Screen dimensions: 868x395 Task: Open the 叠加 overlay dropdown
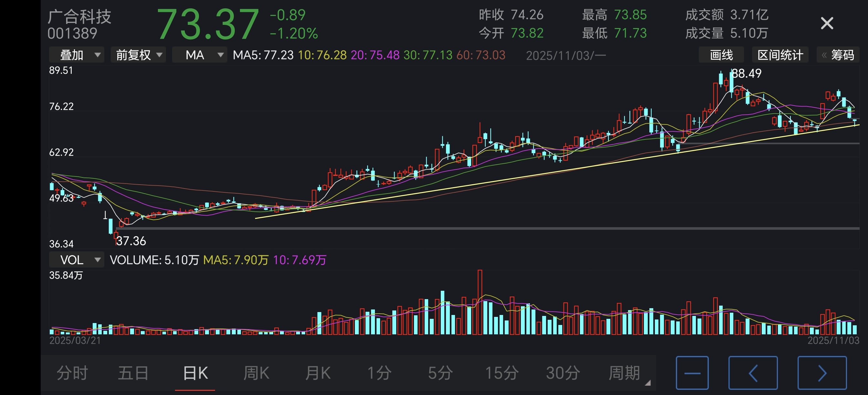[x=77, y=55]
